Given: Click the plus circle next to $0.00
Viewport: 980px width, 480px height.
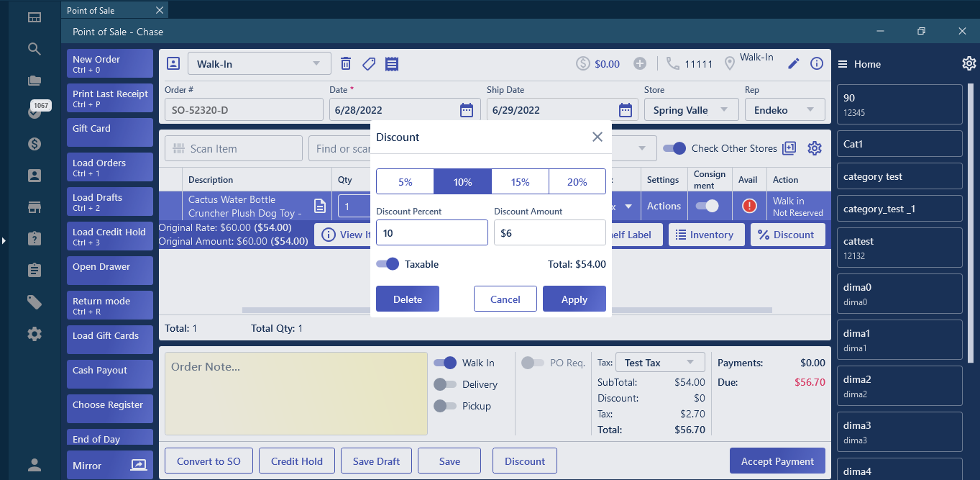Looking at the screenshot, I should pos(640,63).
